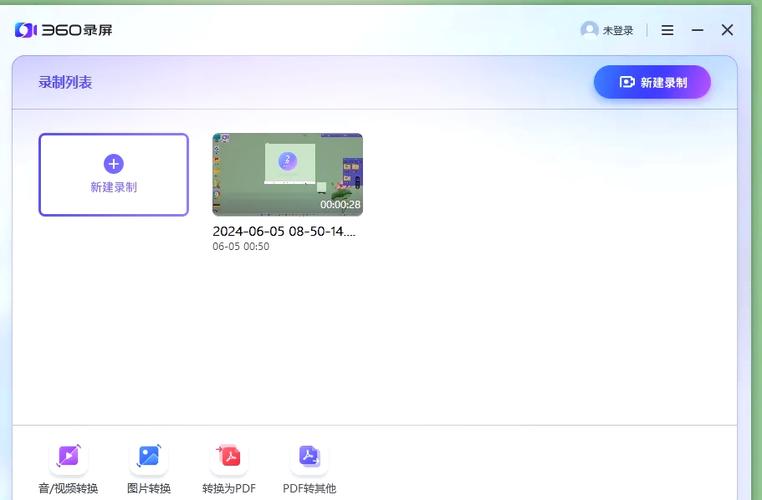The width and height of the screenshot is (762, 500).
Task: Click the 图片转换 label
Action: (x=149, y=488)
